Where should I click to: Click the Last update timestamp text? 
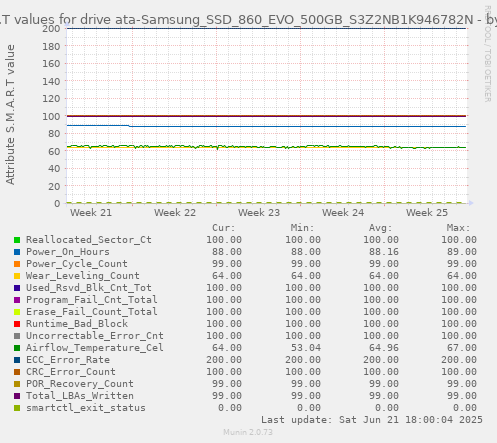pyautogui.click(x=372, y=420)
